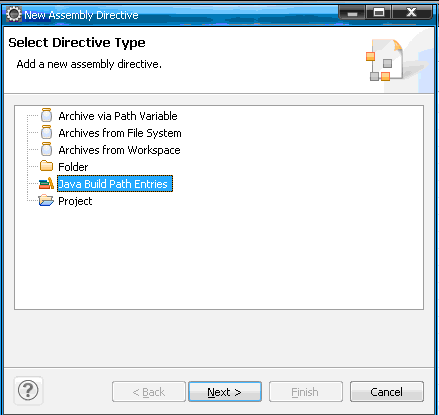439x415 pixels.
Task: Open help via the question mark button
Action: tap(28, 390)
